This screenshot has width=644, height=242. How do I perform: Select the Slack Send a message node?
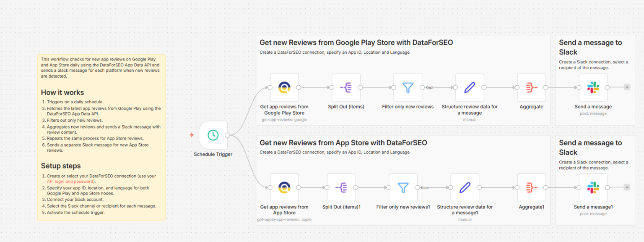click(x=593, y=87)
